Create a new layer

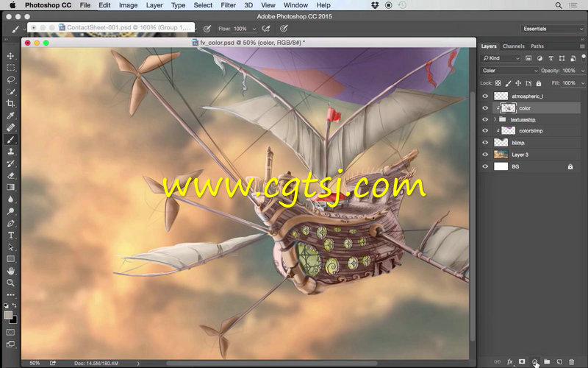click(x=559, y=361)
